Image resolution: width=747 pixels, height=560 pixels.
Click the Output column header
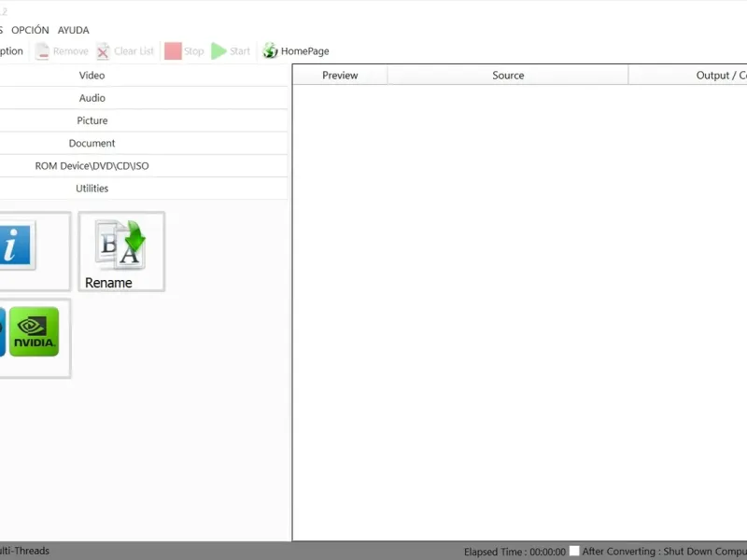click(x=688, y=76)
